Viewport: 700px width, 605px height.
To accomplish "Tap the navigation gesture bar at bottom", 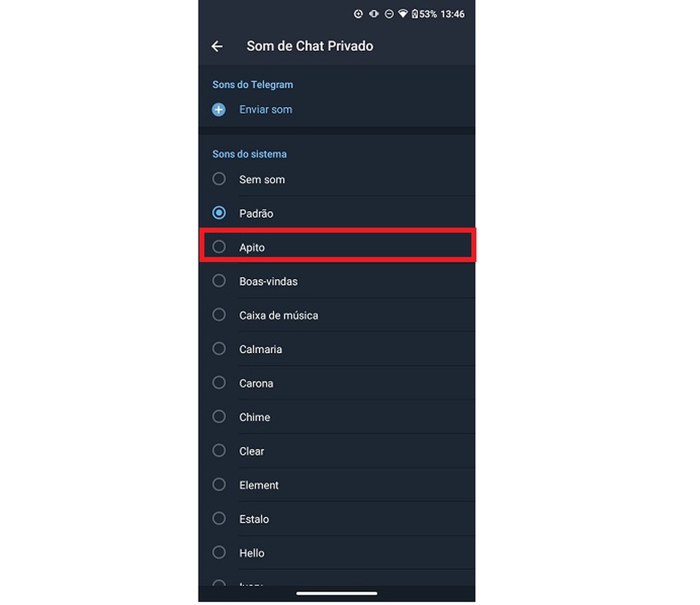I will coord(336,593).
